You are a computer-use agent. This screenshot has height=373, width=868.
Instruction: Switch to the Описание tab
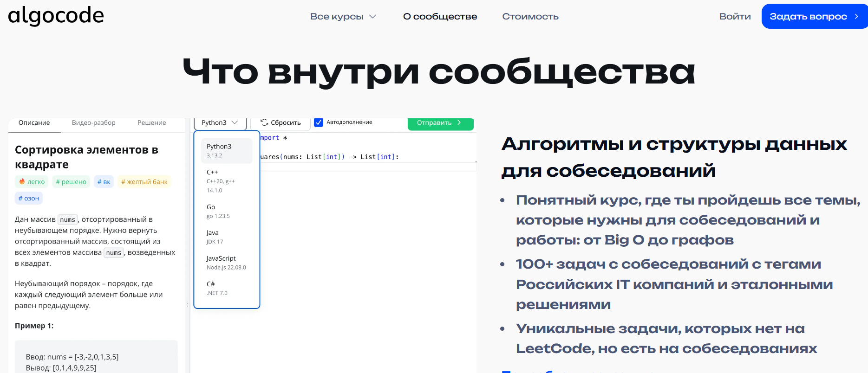pos(34,123)
